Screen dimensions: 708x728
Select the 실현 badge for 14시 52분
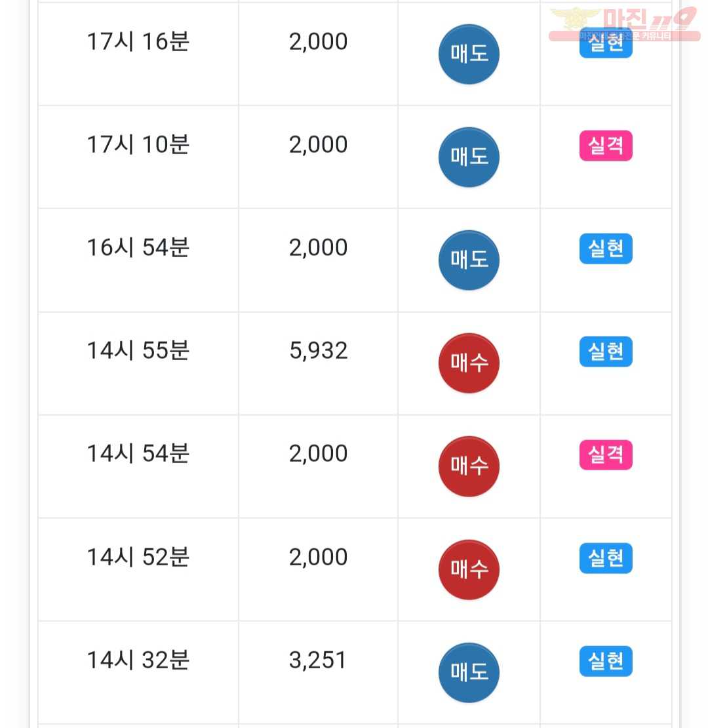(606, 557)
